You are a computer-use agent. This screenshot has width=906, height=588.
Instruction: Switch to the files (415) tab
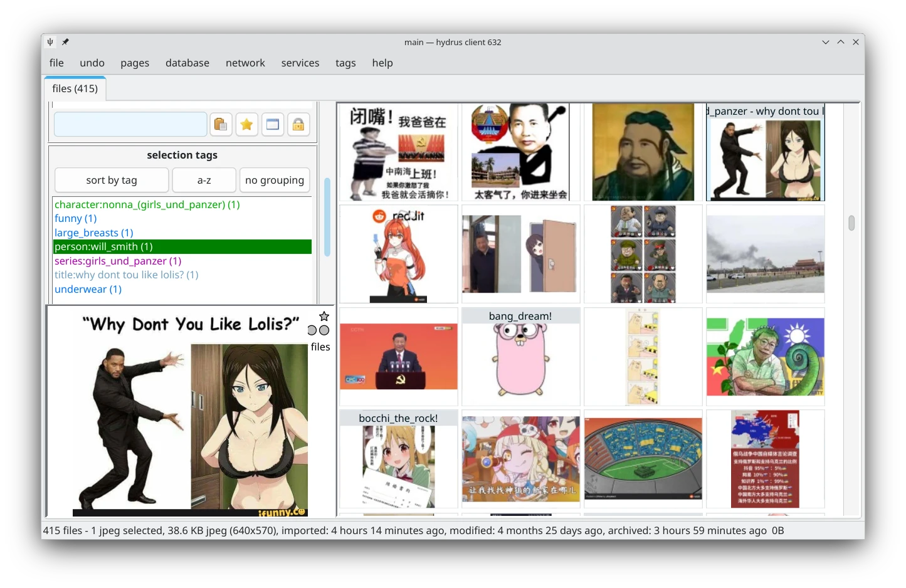click(x=74, y=88)
